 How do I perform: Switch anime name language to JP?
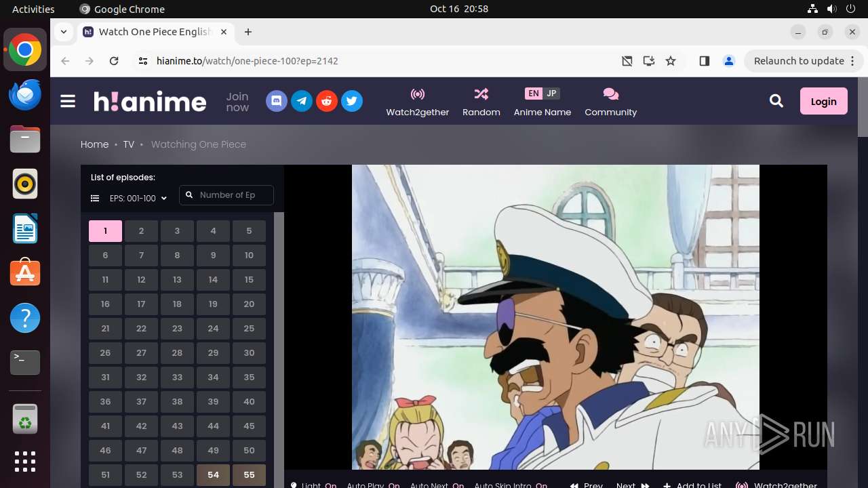[x=551, y=94]
